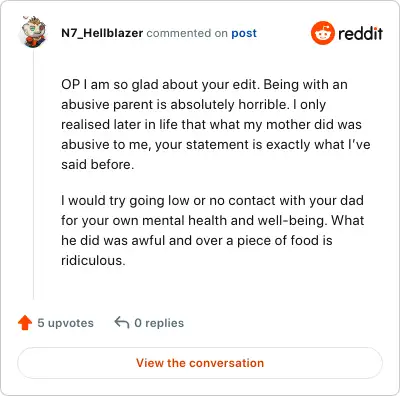The image size is (400, 396).
Task: Follow the blue "post" link
Action: (x=244, y=33)
